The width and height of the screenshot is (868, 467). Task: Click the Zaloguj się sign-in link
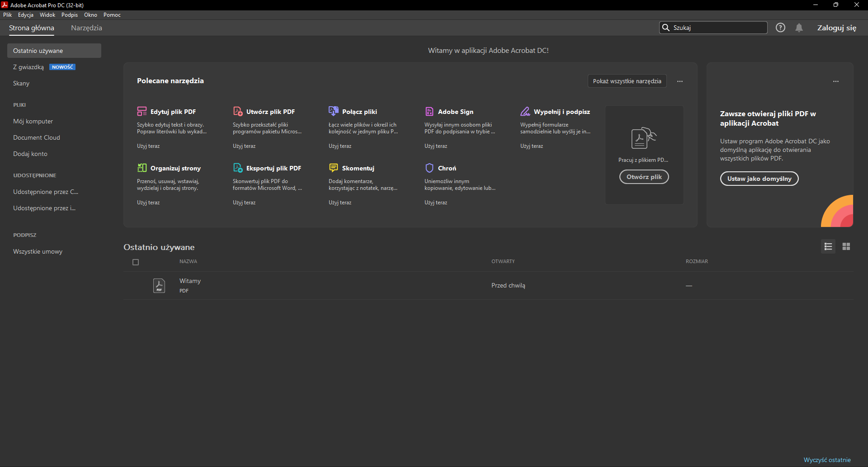837,28
